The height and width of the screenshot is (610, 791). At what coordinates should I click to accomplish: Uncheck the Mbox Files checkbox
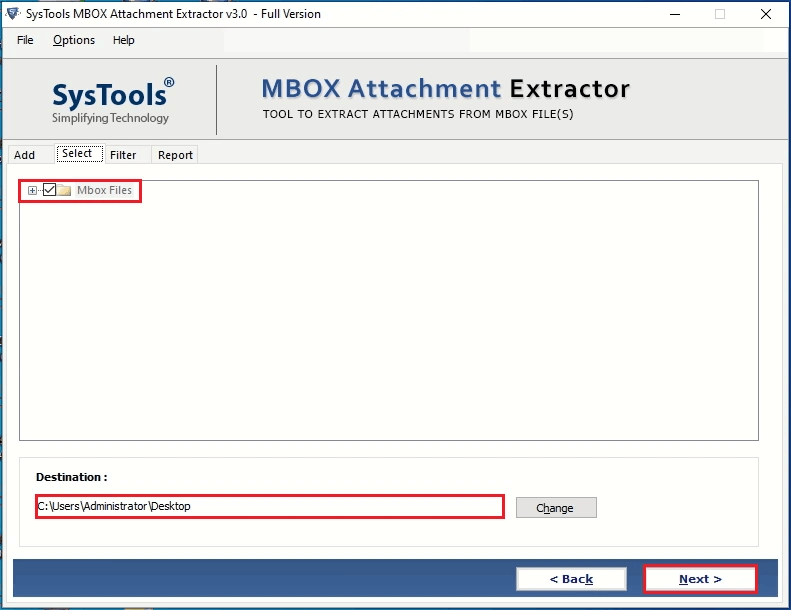tap(49, 190)
